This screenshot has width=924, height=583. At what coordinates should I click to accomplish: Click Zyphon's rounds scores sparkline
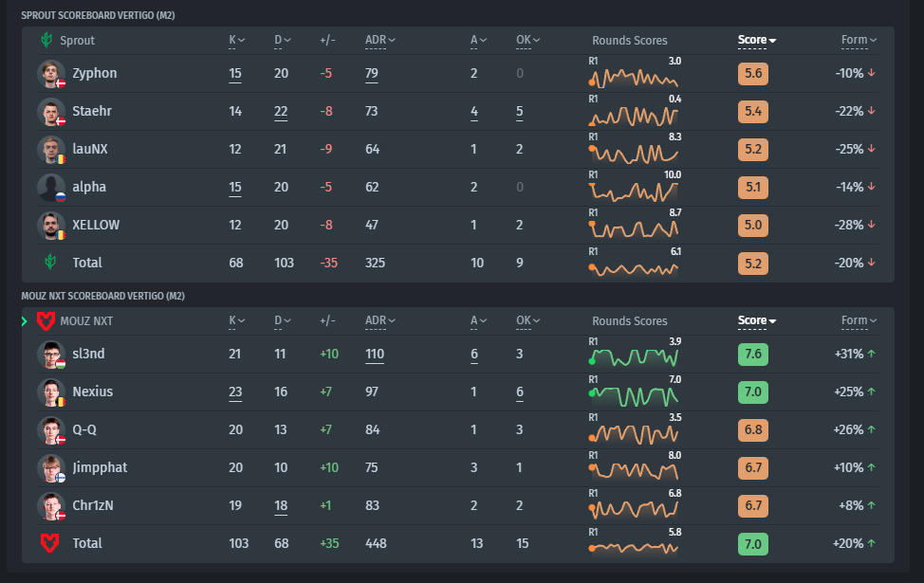click(634, 78)
